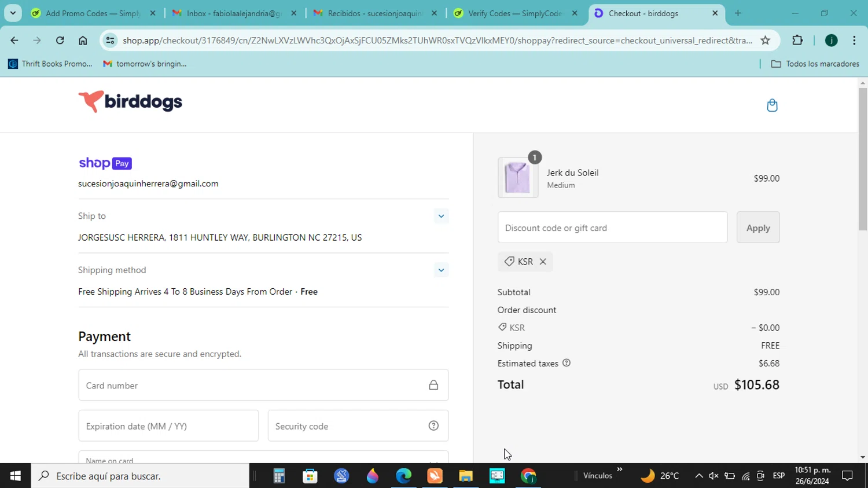Apply the discount code
This screenshot has width=868, height=488.
coord(758,228)
